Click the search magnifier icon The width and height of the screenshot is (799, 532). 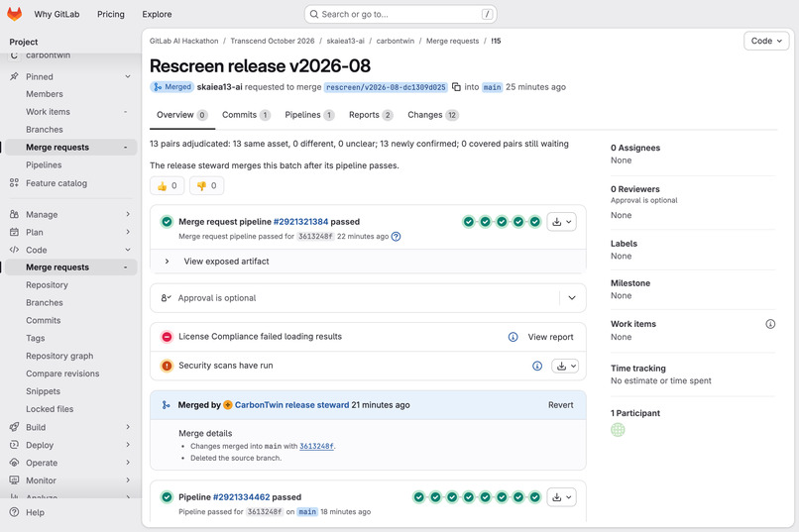pos(314,14)
